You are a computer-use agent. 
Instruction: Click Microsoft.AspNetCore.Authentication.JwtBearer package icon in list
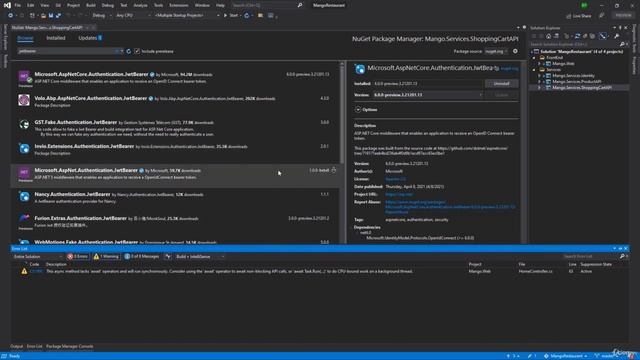point(24,77)
